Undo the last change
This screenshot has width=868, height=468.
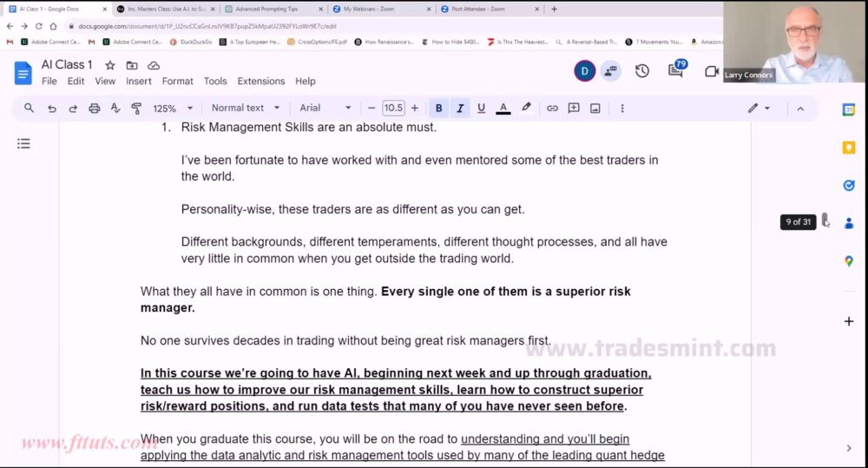51,109
